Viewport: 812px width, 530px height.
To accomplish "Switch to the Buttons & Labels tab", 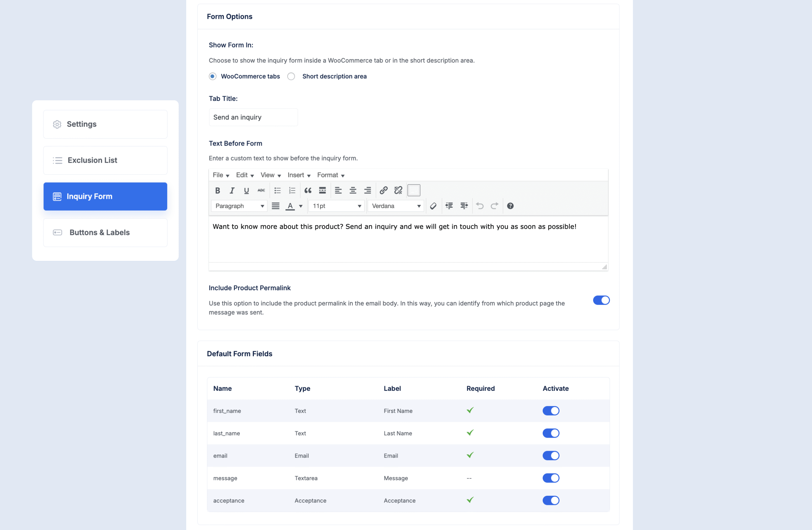I will [x=105, y=232].
